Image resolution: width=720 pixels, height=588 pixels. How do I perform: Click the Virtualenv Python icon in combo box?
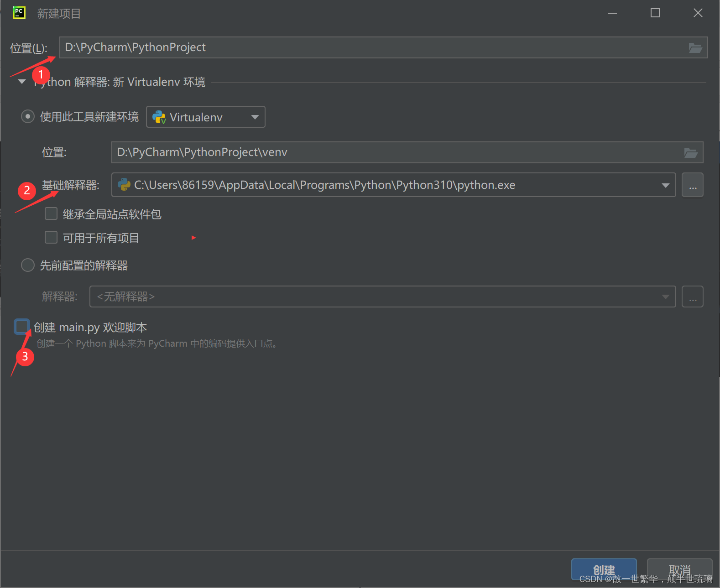pos(159,117)
